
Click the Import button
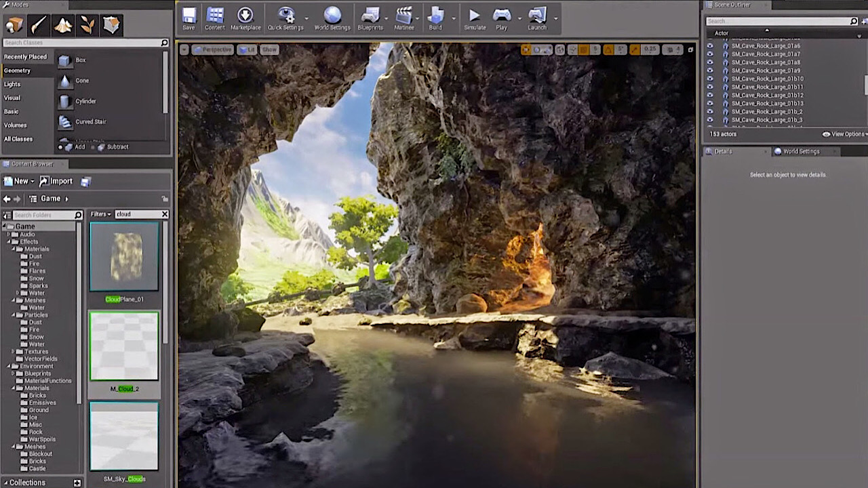click(56, 181)
